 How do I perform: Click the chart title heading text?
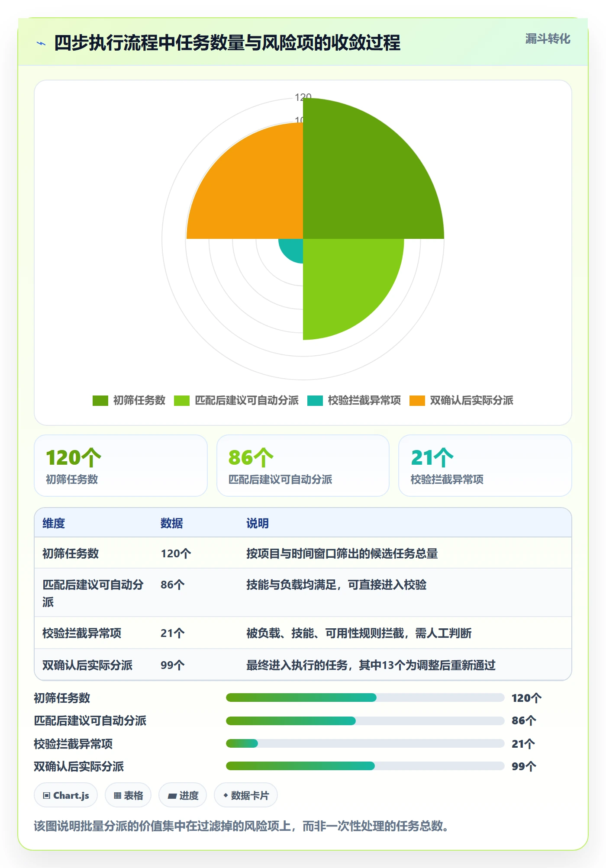point(227,43)
